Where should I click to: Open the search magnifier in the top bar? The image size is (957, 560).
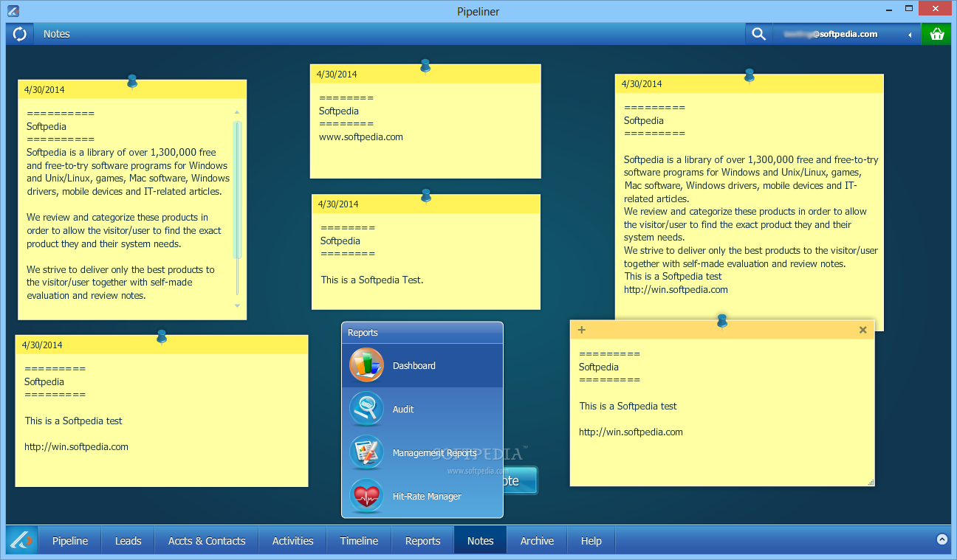[x=758, y=34]
